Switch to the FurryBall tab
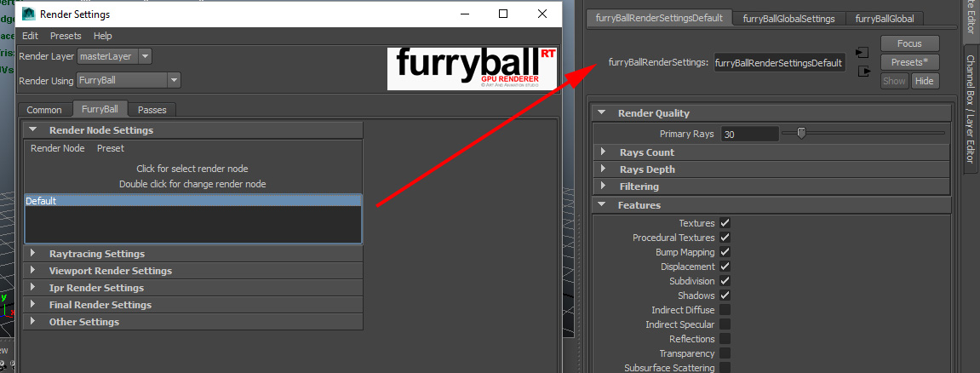 (100, 109)
